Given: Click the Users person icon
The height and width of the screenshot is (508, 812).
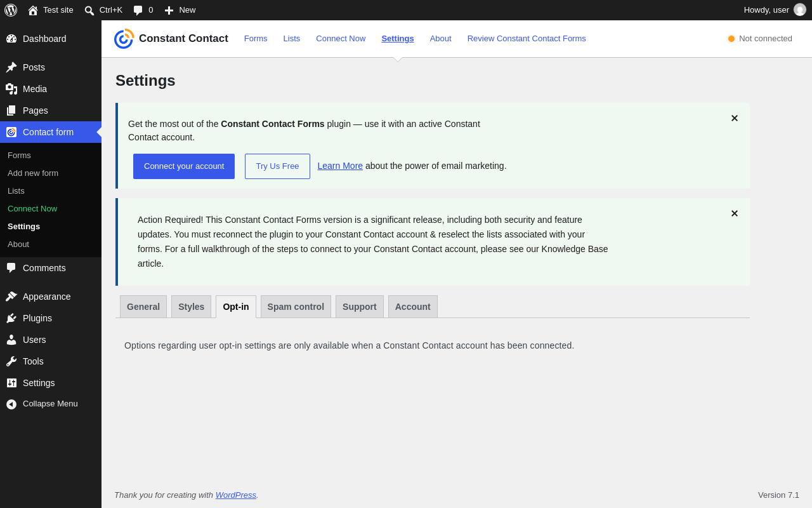Looking at the screenshot, I should coord(11,340).
